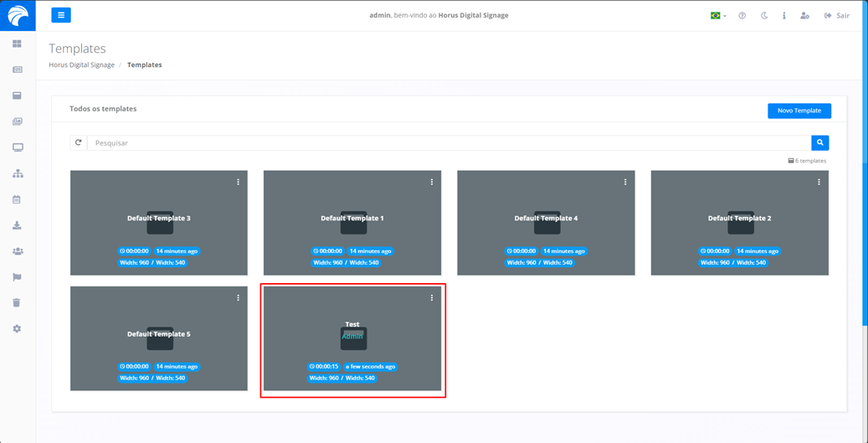Open the user account settings icon
The width and height of the screenshot is (868, 443).
click(x=804, y=16)
